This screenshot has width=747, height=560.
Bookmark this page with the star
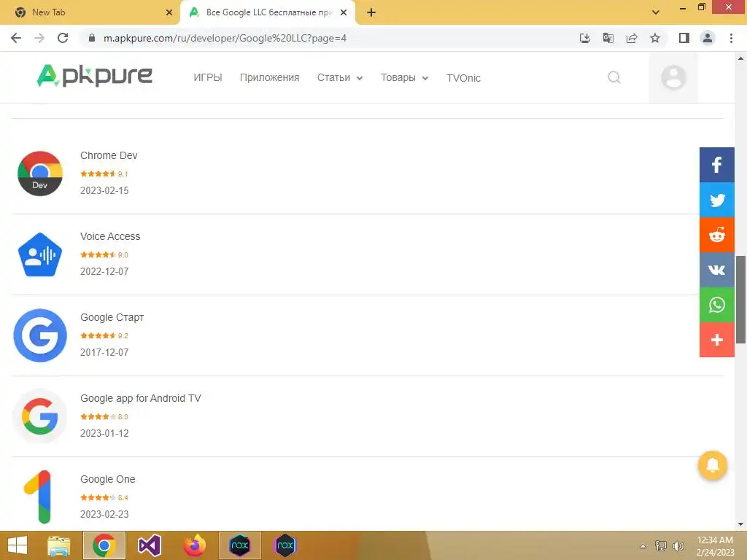click(655, 38)
